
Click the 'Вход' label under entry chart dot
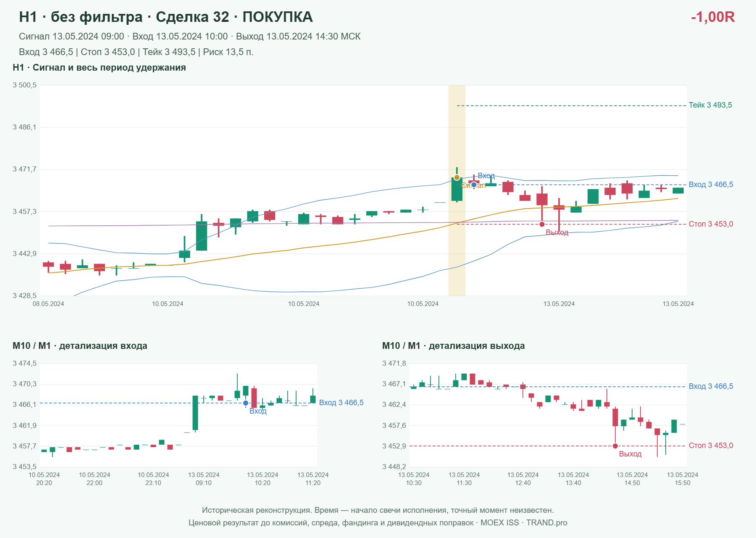[258, 411]
